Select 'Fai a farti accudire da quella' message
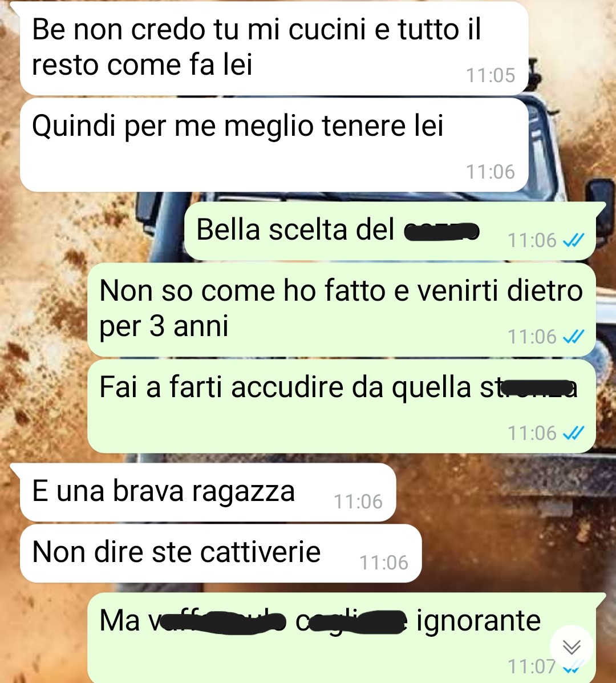616x683 pixels. coord(342,406)
